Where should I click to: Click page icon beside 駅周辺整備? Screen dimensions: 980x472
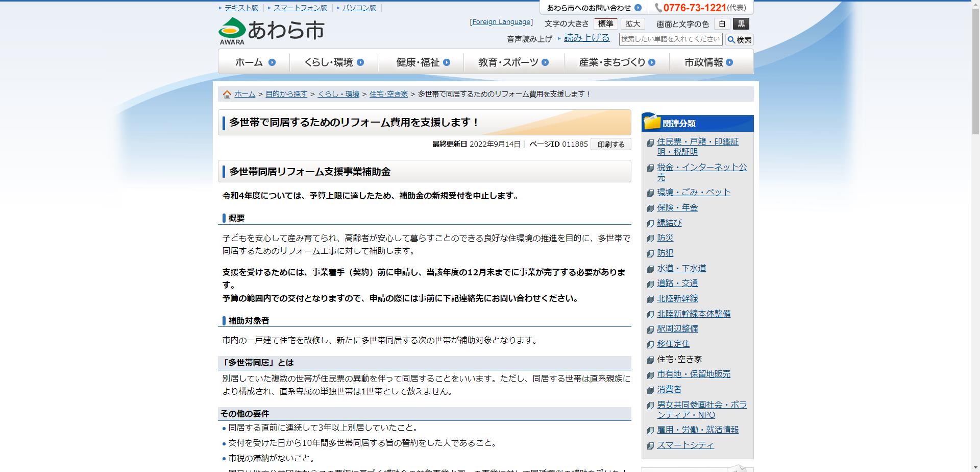pos(650,330)
